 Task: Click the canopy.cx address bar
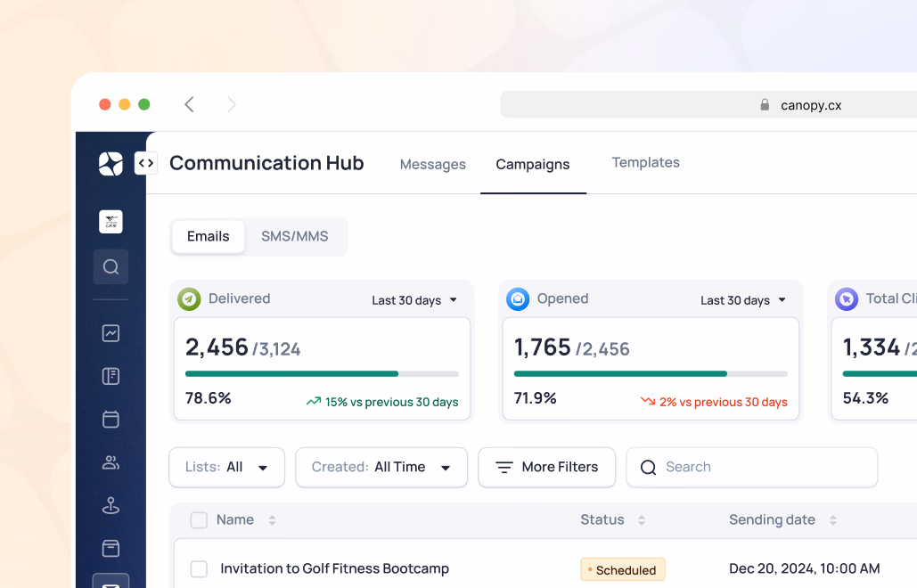pos(708,104)
